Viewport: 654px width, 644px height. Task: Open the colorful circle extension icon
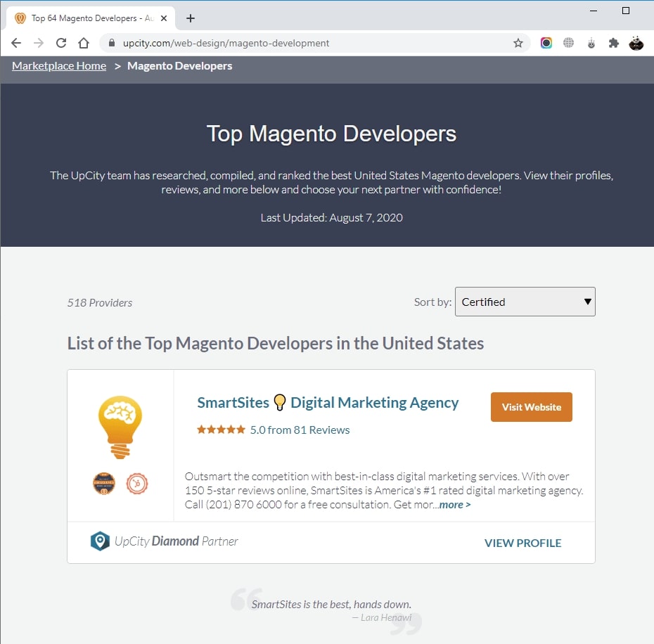546,43
